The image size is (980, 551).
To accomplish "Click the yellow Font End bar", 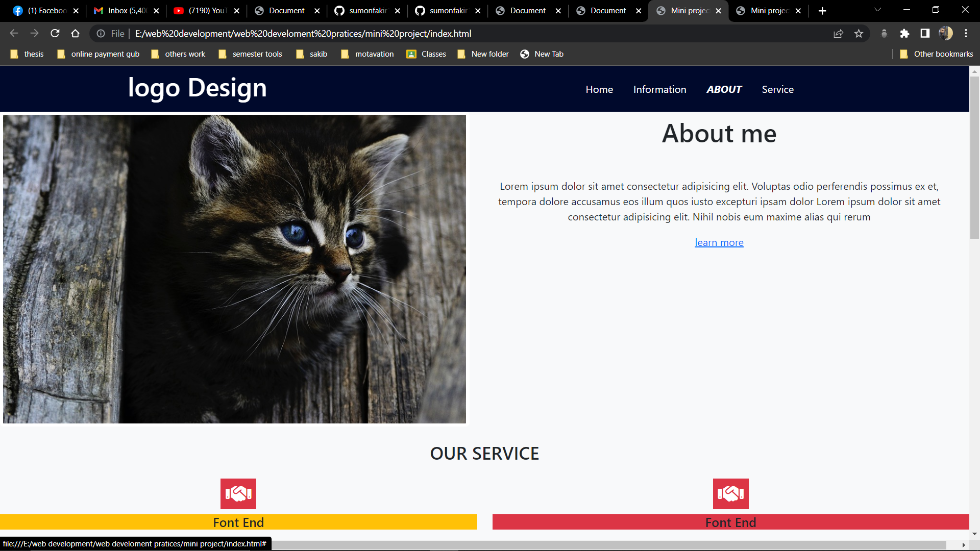I will (x=238, y=522).
